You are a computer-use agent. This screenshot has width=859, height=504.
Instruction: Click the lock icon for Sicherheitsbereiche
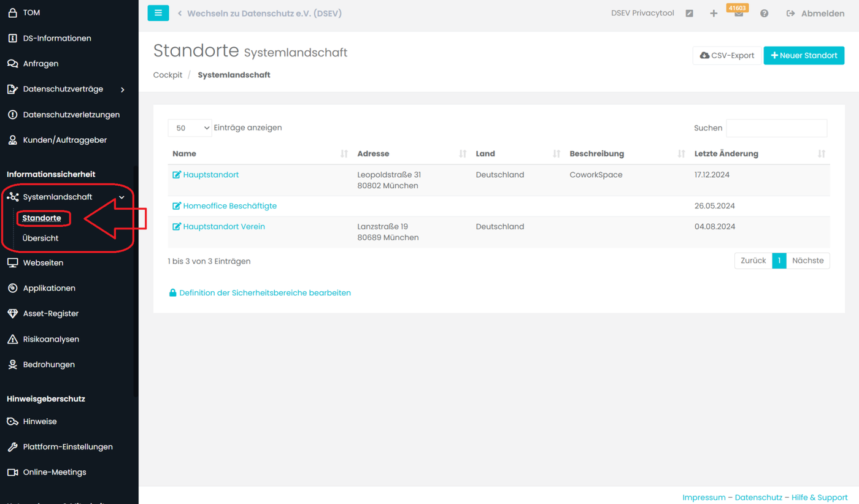click(173, 293)
